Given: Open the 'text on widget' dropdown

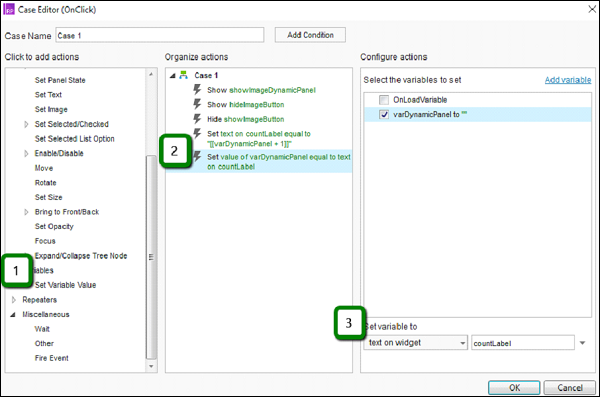Looking at the screenshot, I should pos(416,343).
